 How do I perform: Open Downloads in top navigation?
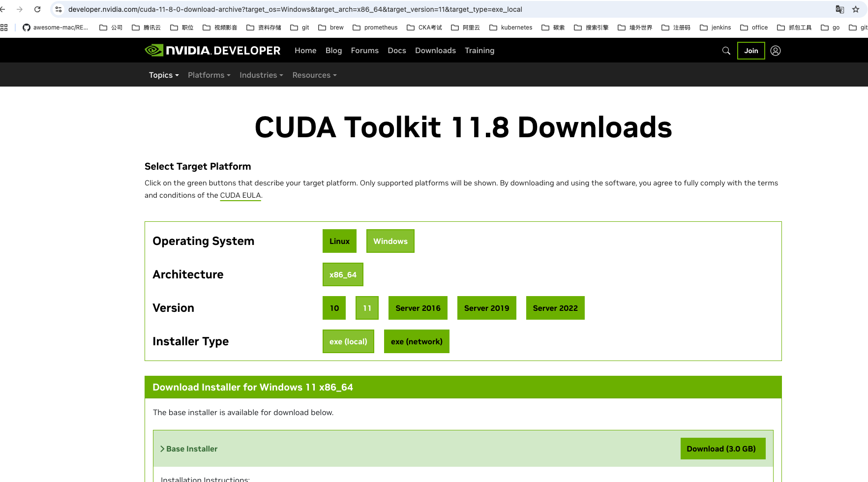(x=435, y=50)
